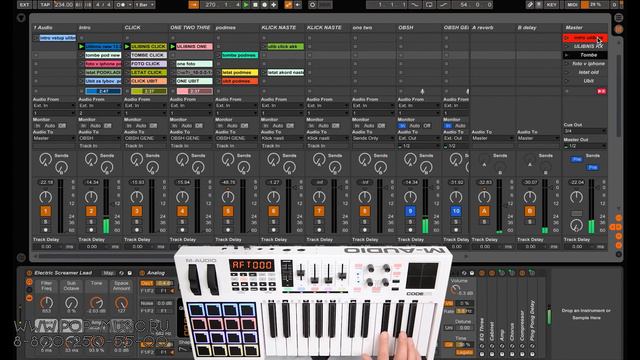640x360 pixels.
Task: Click the transport Stop button
Action: coord(255,5)
